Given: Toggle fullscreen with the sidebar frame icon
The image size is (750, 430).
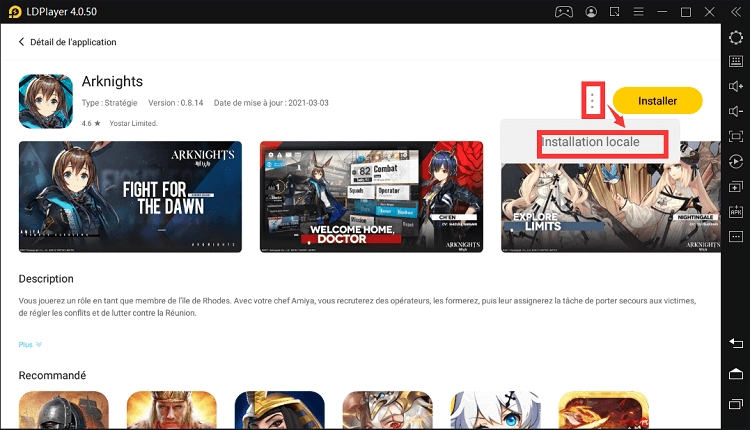Looking at the screenshot, I should coord(736,136).
